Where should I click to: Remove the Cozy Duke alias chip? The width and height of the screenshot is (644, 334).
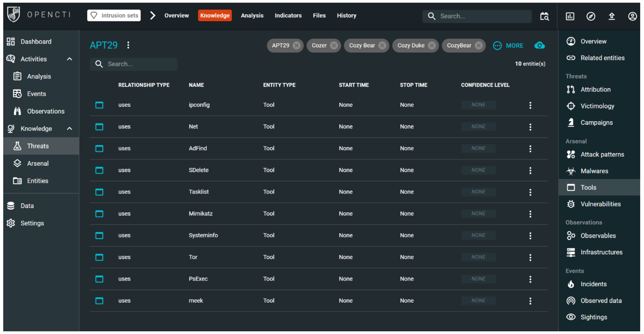click(432, 45)
